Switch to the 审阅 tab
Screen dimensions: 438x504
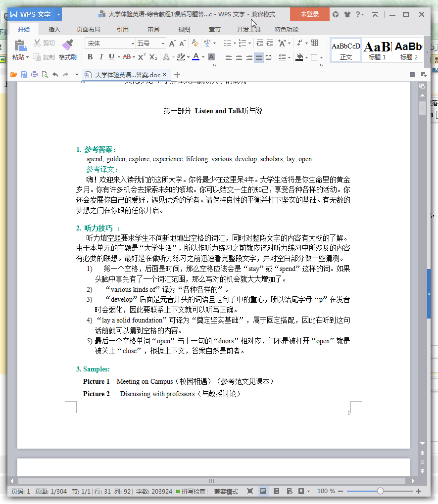click(153, 30)
